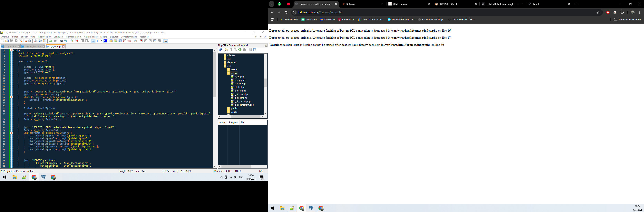644x212 pixels.
Task: Open NppFTP settings gear icon
Action: point(250,50)
